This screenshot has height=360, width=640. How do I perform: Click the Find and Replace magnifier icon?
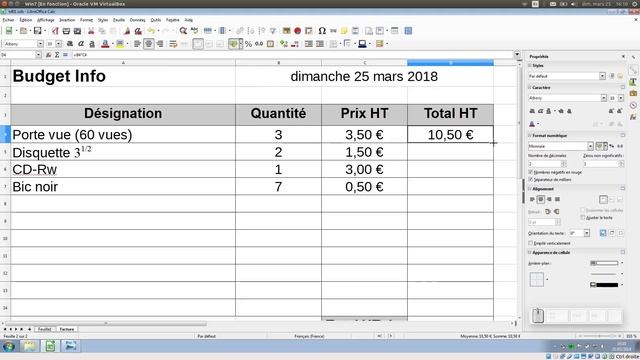click(183, 31)
